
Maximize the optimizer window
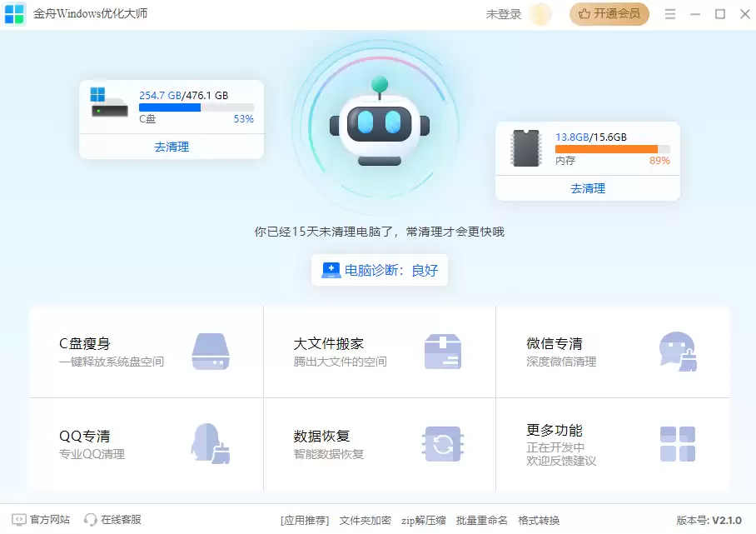tap(720, 14)
